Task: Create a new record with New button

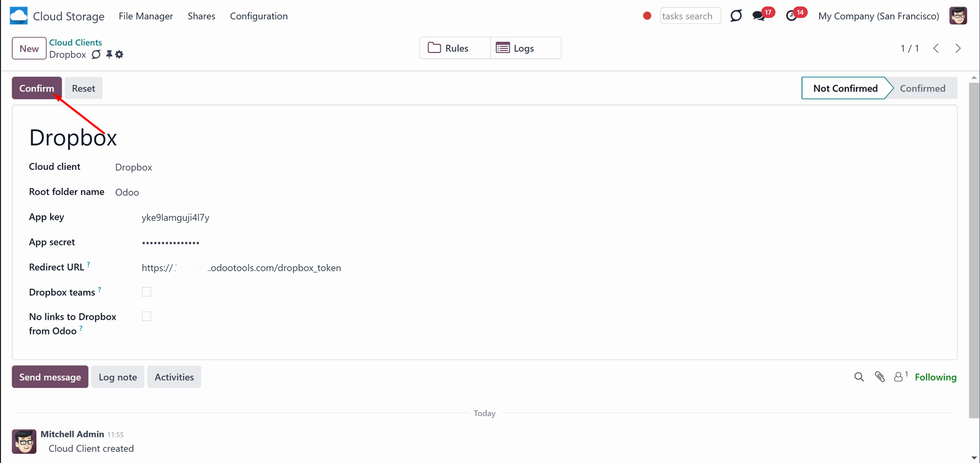Action: tap(29, 48)
